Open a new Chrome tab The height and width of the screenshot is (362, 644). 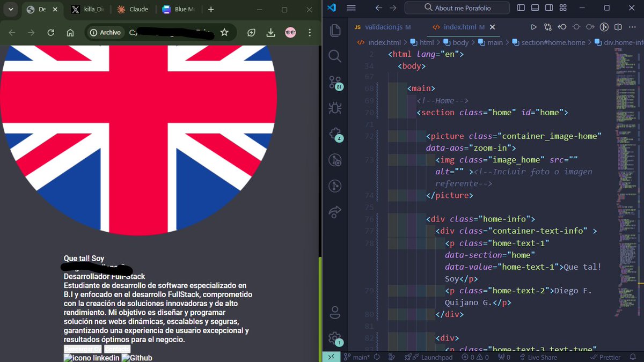click(x=211, y=10)
